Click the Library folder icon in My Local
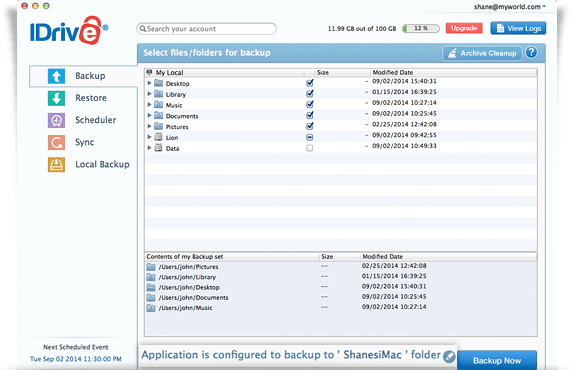574x370 pixels. tap(159, 94)
